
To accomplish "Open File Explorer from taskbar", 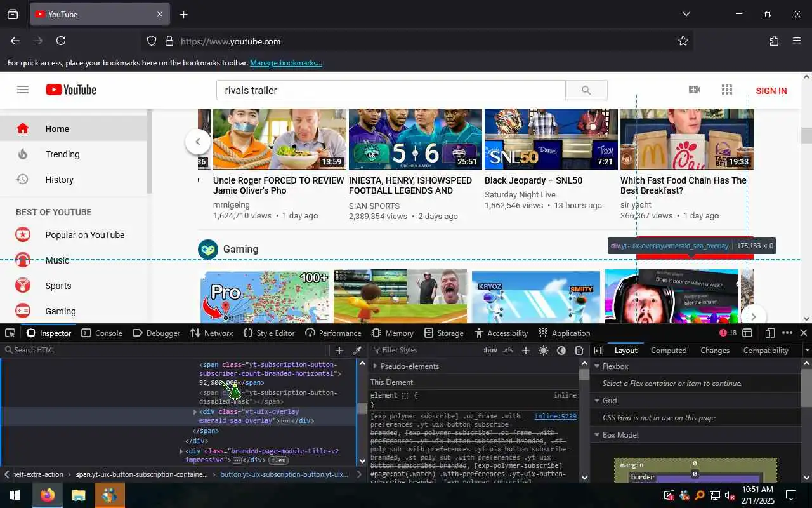I will tap(78, 495).
